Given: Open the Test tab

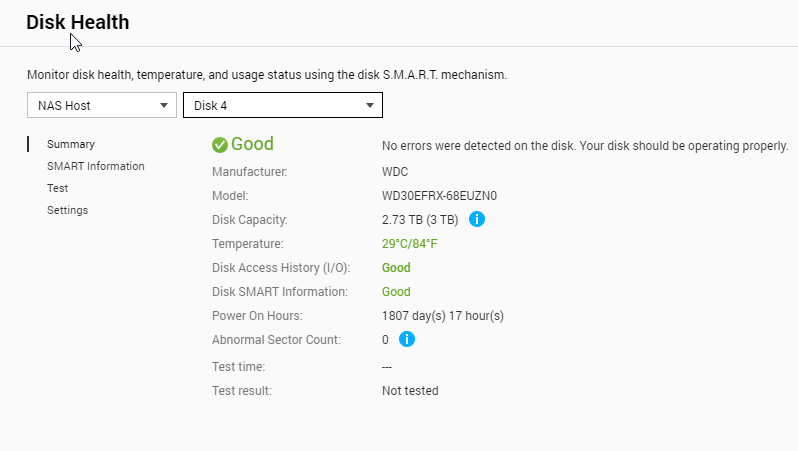Looking at the screenshot, I should point(58,188).
